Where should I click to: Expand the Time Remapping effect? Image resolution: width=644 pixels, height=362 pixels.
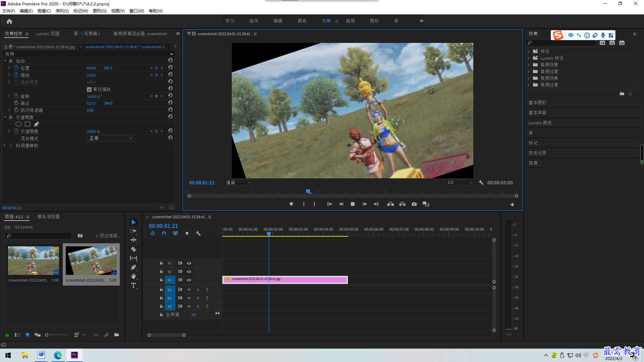pyautogui.click(x=4, y=145)
